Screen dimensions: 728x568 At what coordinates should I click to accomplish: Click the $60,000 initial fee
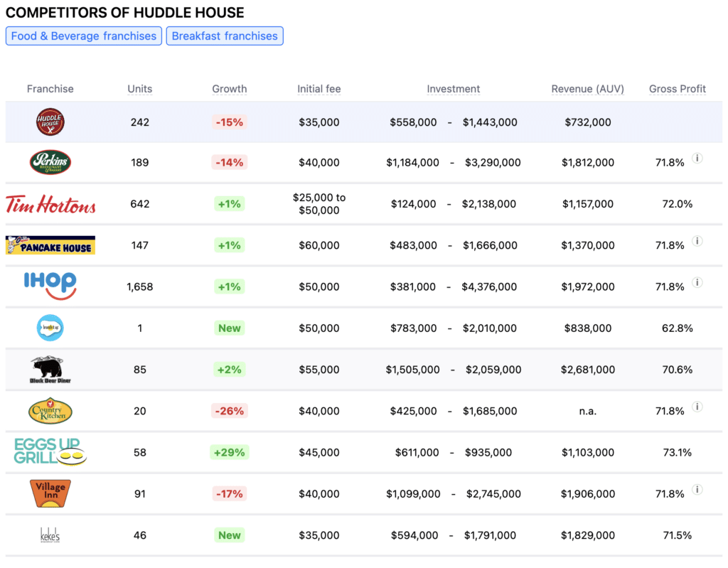pyautogui.click(x=319, y=245)
